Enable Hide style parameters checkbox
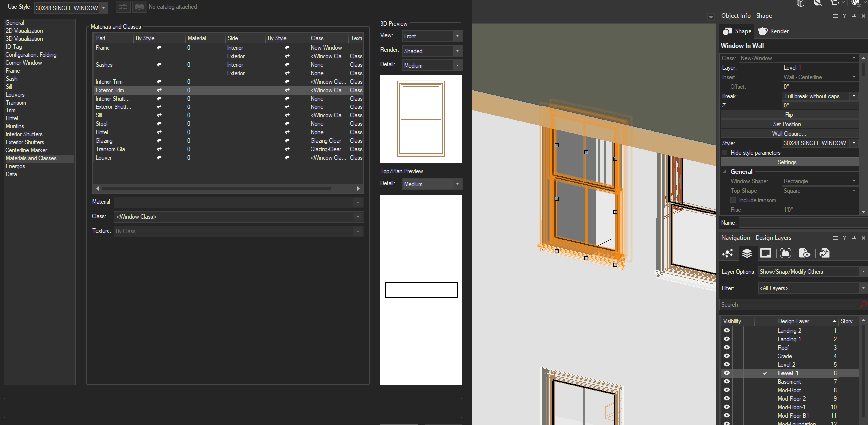Viewport: 868px width, 425px height. (725, 153)
